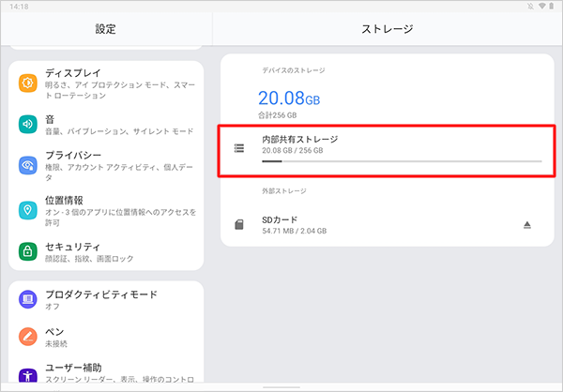Tap the Accessibility figure icon

(27, 375)
